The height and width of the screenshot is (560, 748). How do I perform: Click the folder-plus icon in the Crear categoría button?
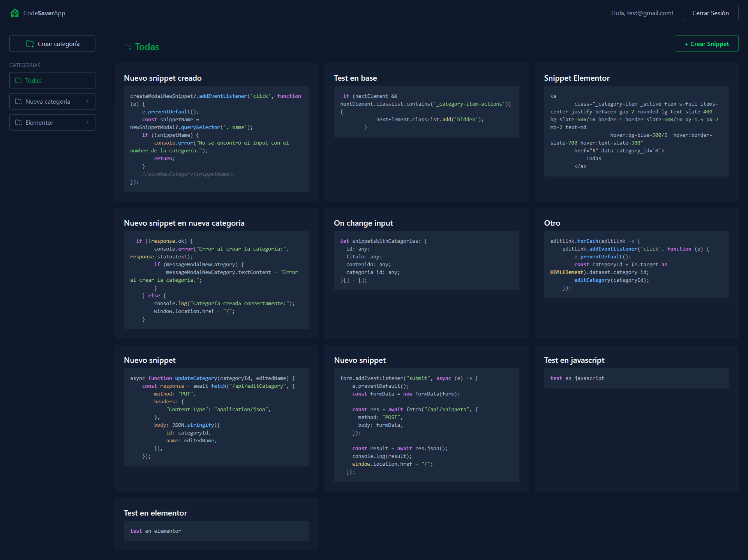(x=30, y=44)
